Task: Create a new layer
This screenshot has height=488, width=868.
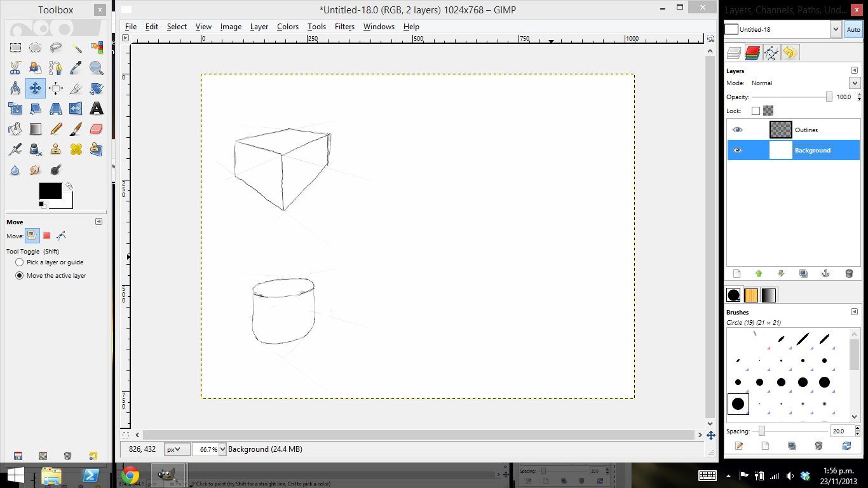Action: pos(736,273)
